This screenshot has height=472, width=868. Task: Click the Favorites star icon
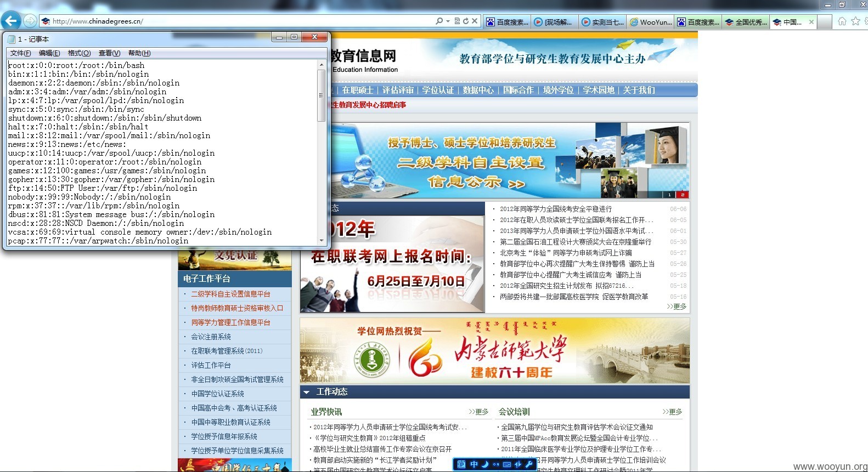(855, 21)
